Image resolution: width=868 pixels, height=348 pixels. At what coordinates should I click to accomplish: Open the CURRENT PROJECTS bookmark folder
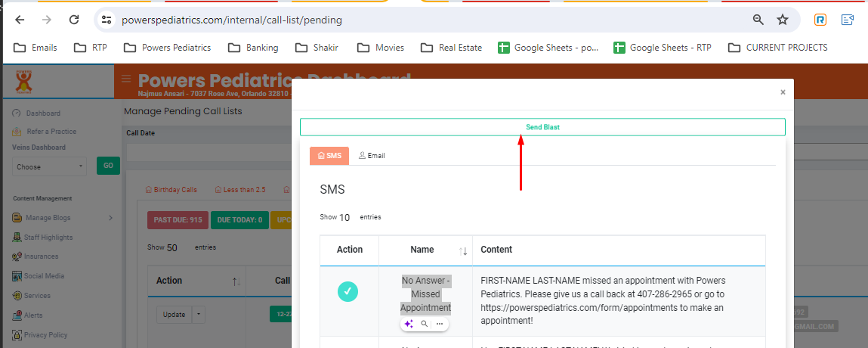777,48
